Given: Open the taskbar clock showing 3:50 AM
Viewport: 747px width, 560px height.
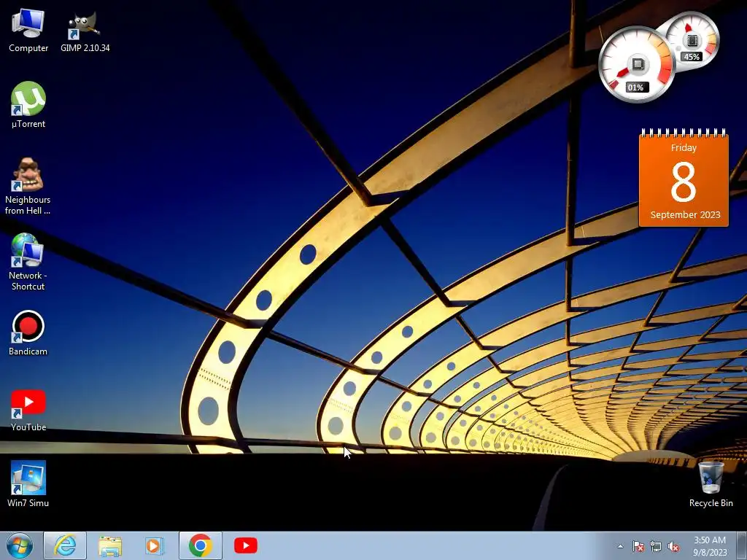Looking at the screenshot, I should pos(710,546).
